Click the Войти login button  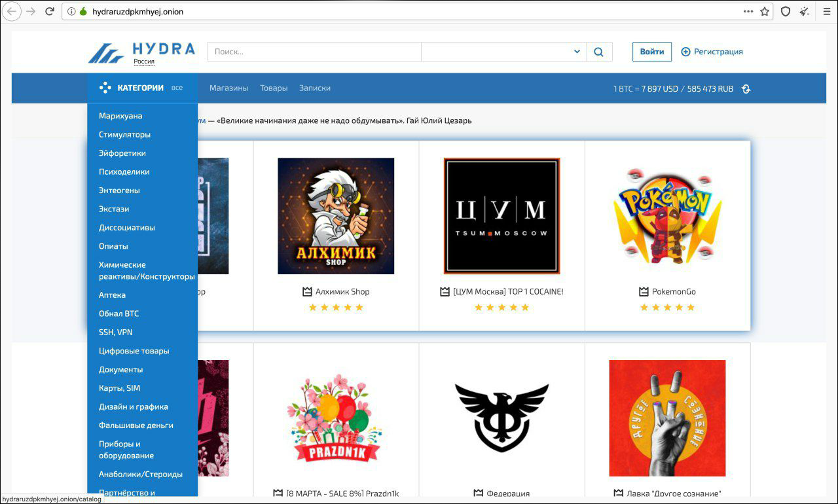coord(652,52)
